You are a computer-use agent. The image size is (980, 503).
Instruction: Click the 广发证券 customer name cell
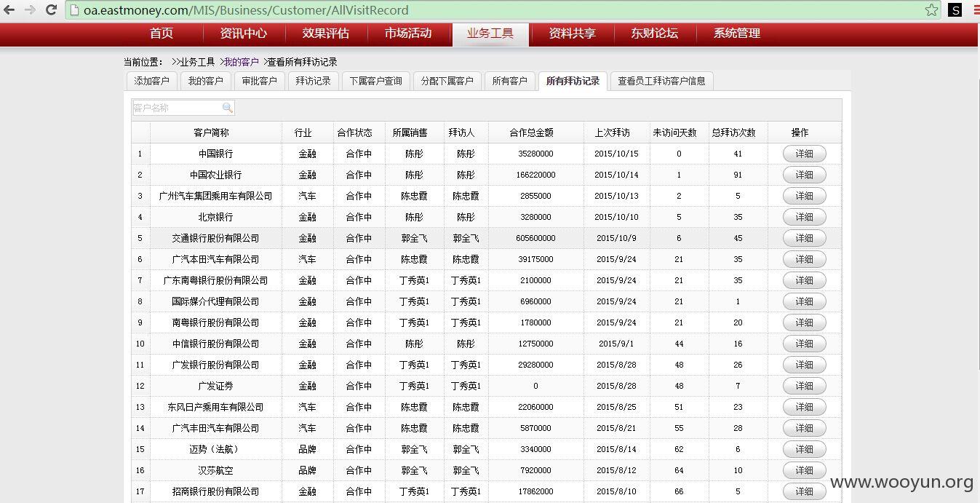click(216, 386)
